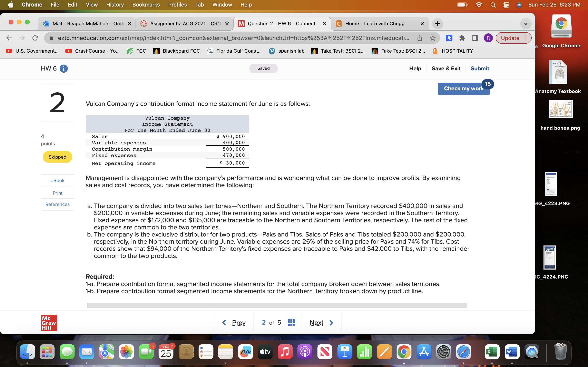Click the Wi-Fi icon in the menu bar

[479, 5]
